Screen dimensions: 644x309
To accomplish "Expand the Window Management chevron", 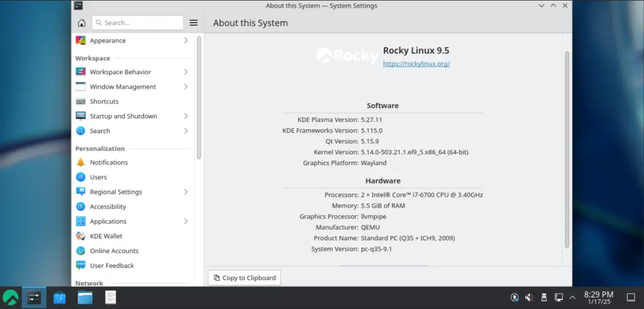I will (x=186, y=87).
